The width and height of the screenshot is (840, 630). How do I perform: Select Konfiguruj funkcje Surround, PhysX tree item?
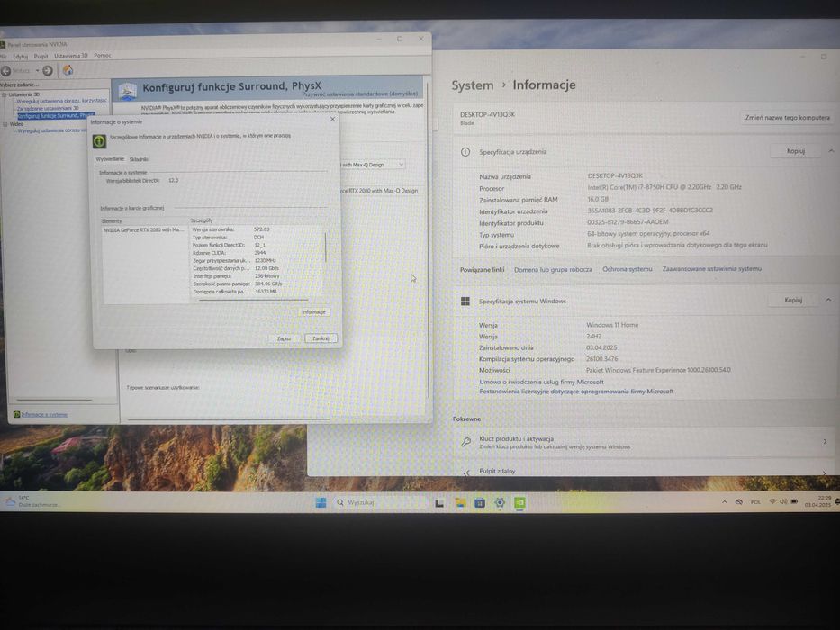[56, 116]
